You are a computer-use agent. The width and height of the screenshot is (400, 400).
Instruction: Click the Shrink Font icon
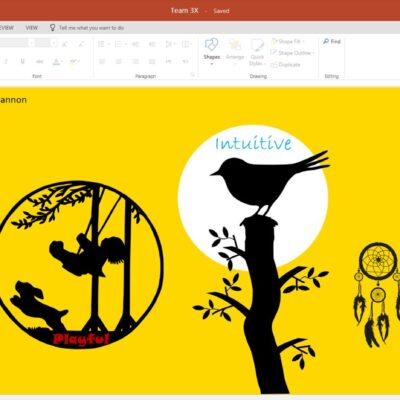(x=81, y=44)
